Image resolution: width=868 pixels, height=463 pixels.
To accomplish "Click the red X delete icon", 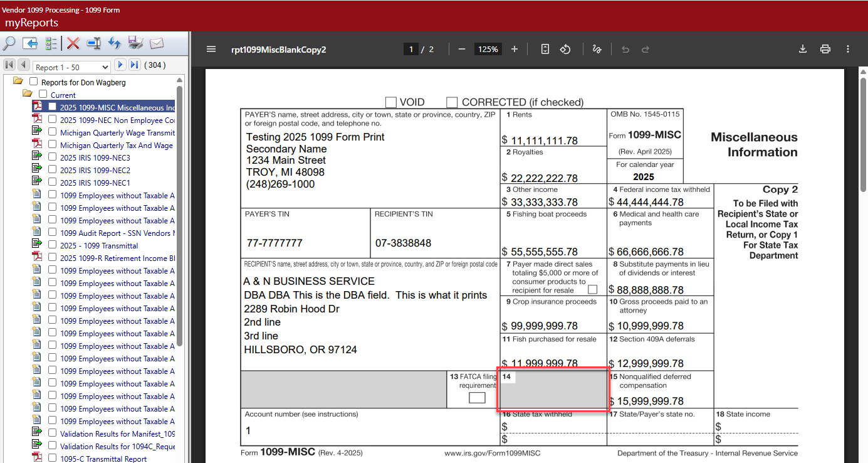I will point(73,43).
